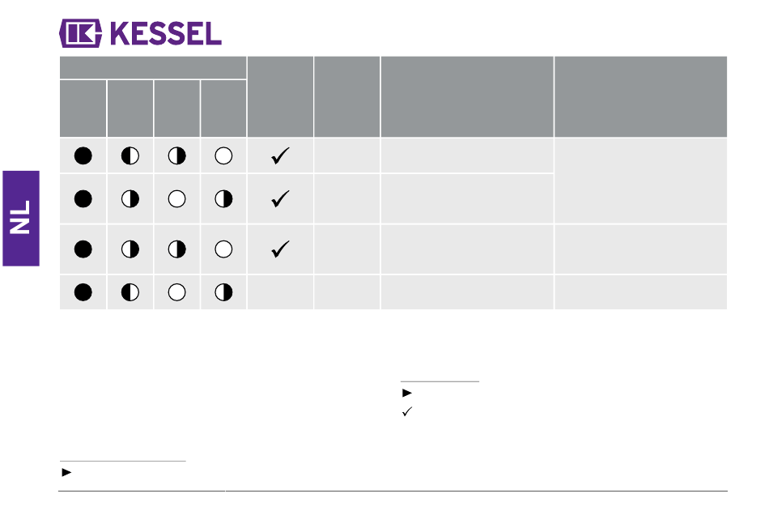Click the bottom row's empty circle indicator
Screen dimensions: 769x532
(176, 292)
